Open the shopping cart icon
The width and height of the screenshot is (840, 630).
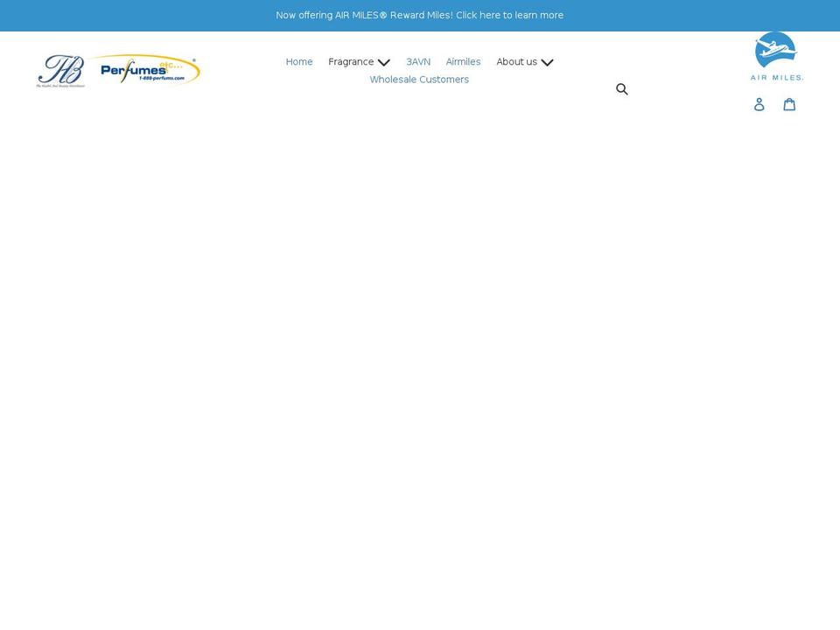[789, 104]
